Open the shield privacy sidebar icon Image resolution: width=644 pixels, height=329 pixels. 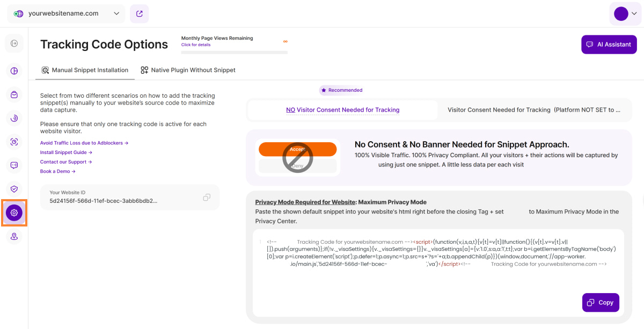pos(14,189)
